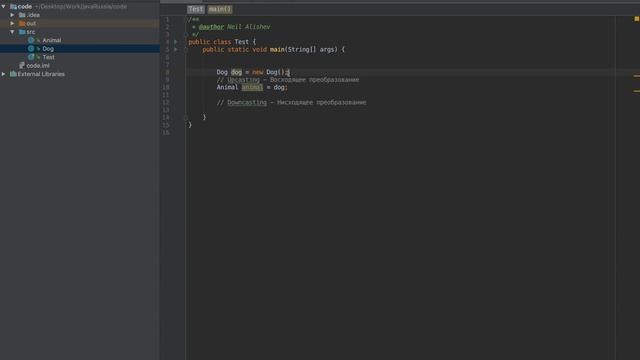Click the main() breadcrumb

pos(220,9)
